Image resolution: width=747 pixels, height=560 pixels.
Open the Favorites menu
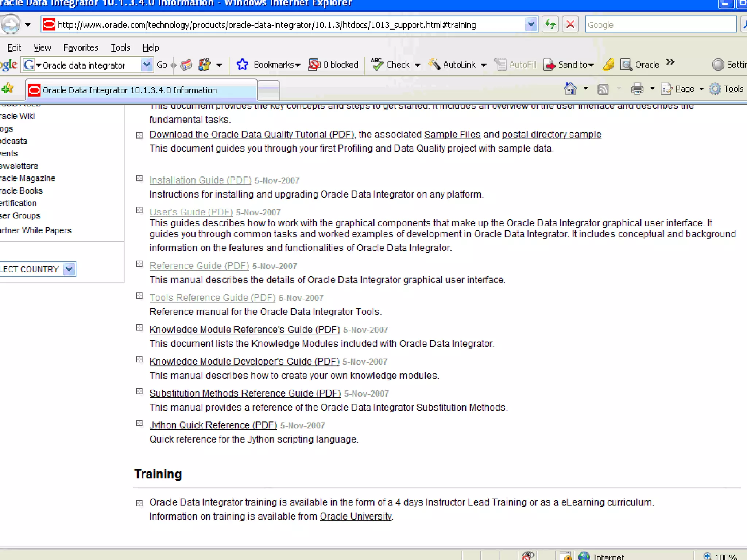point(81,47)
